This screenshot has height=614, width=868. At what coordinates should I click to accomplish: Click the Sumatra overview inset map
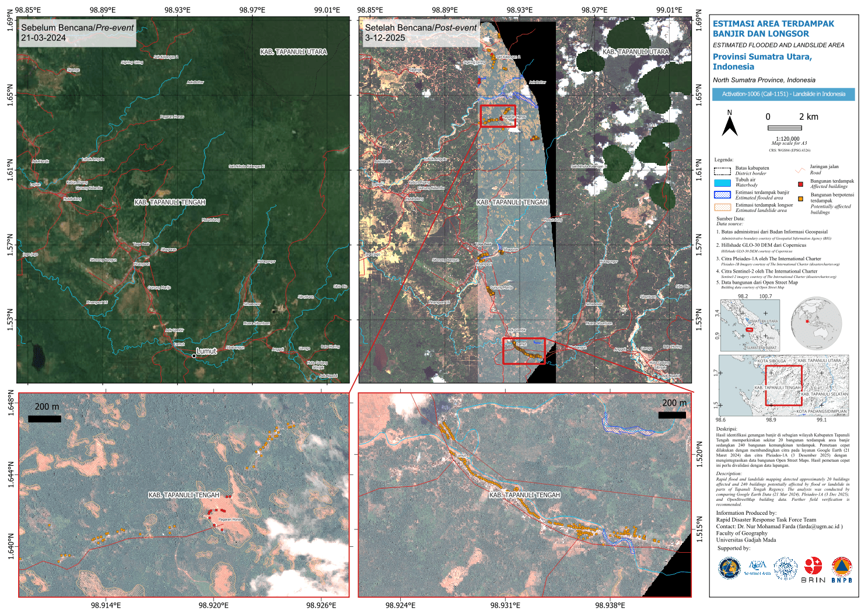pyautogui.click(x=750, y=325)
